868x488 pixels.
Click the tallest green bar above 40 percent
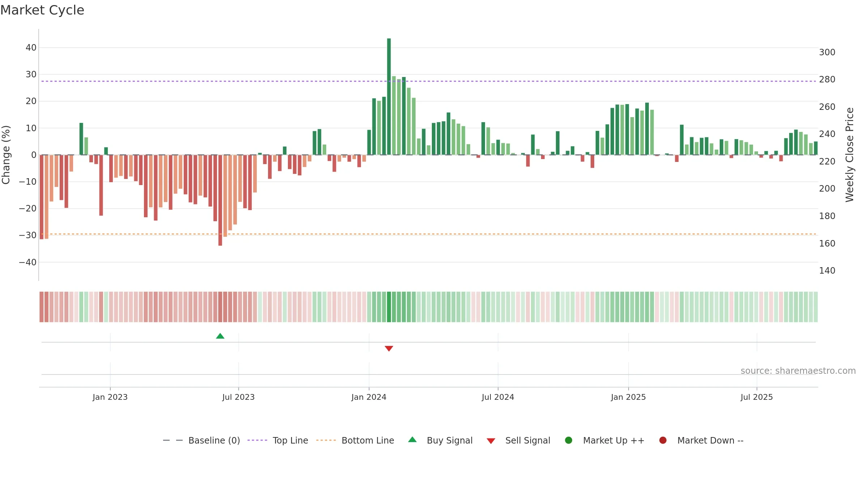coord(389,97)
